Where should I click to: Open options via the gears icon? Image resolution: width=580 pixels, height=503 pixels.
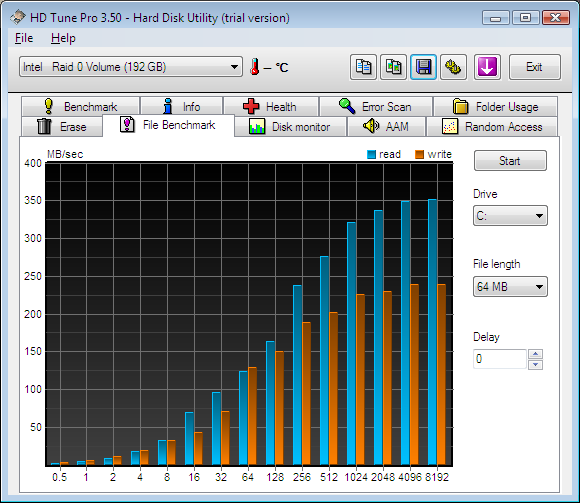tap(453, 67)
